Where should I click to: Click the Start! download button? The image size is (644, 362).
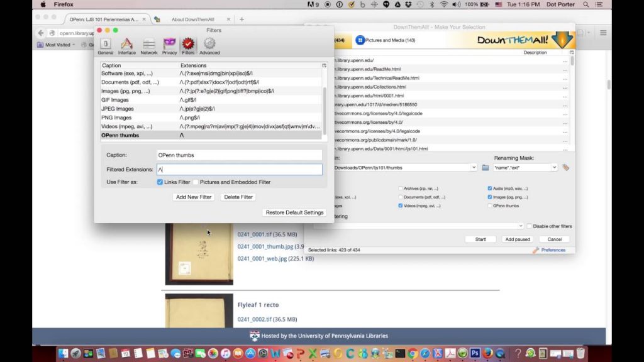coord(480,239)
